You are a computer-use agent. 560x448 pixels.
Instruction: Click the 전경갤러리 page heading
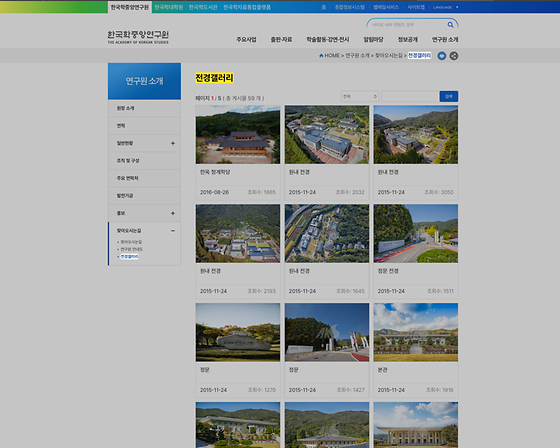(214, 78)
